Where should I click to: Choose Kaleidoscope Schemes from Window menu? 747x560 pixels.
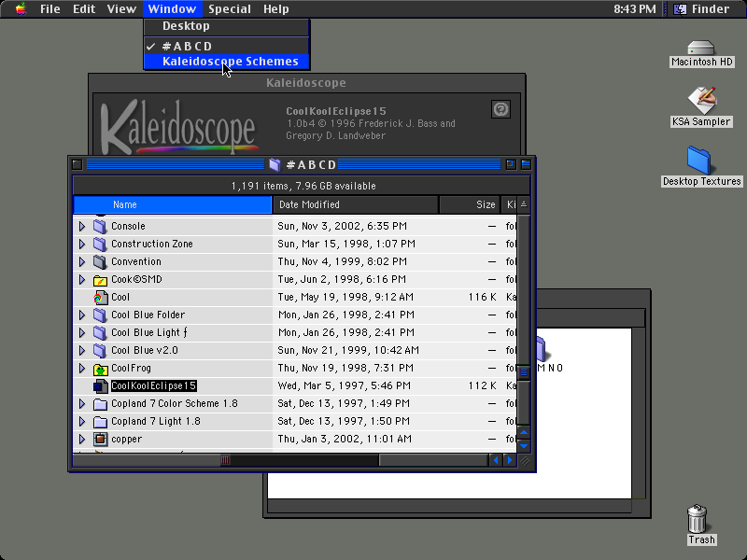227,62
